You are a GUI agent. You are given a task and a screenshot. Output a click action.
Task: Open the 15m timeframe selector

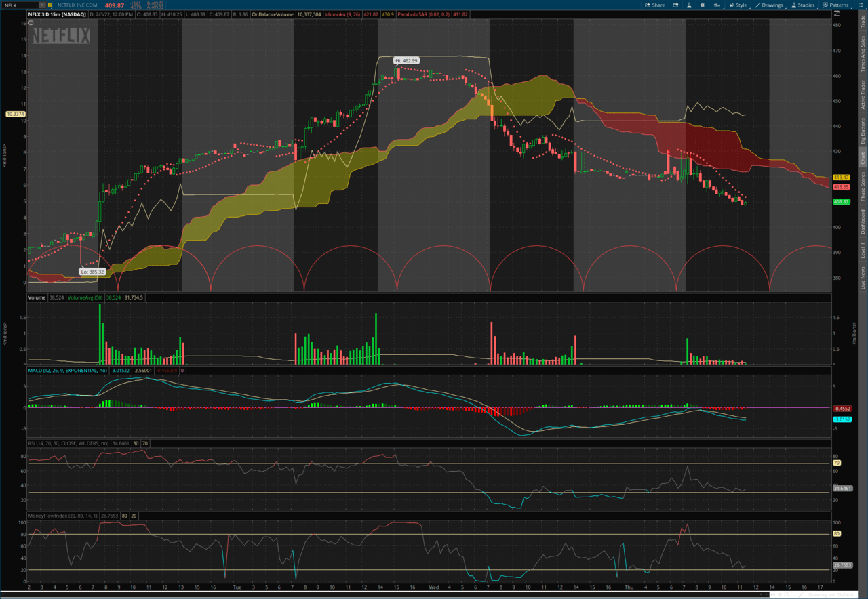pos(717,5)
